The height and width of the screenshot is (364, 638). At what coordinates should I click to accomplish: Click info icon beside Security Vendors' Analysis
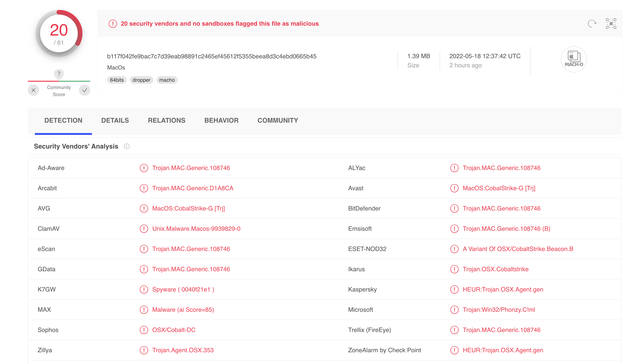pyautogui.click(x=127, y=146)
